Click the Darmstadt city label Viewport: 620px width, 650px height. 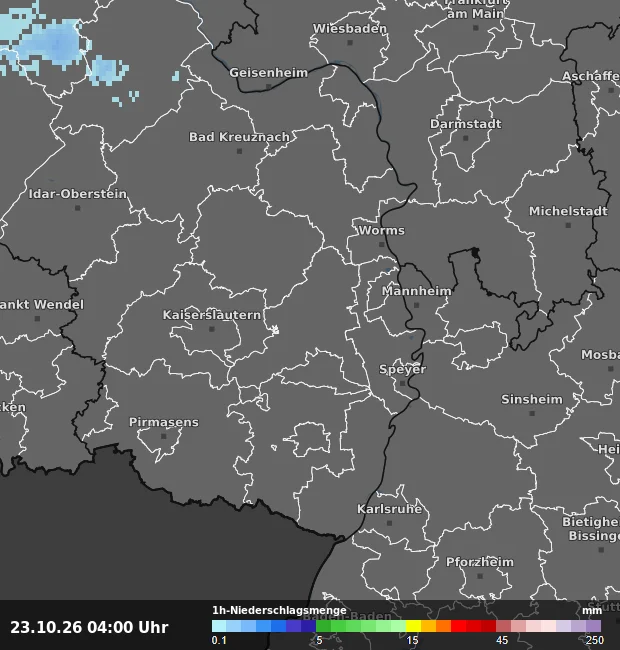(x=465, y=124)
